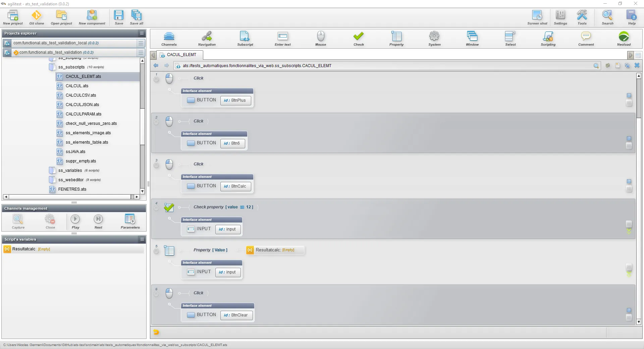The height and width of the screenshot is (349, 644).
Task: Click the id: BtnPlus element button
Action: pyautogui.click(x=235, y=100)
